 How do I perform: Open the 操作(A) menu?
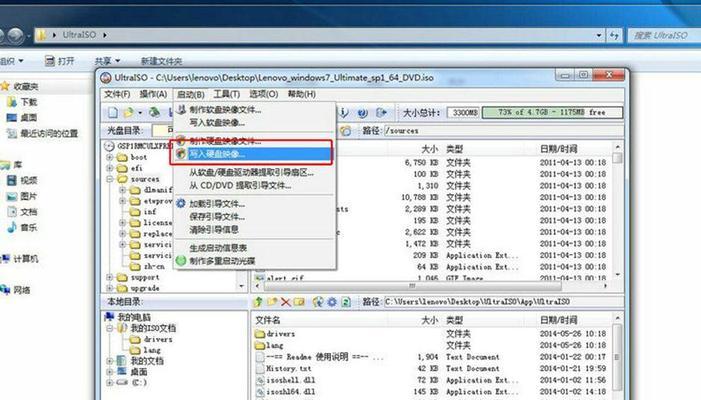(153, 94)
